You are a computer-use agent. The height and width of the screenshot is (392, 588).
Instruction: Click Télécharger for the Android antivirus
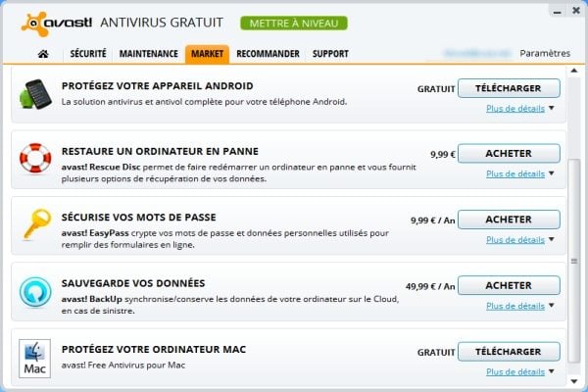(x=509, y=88)
